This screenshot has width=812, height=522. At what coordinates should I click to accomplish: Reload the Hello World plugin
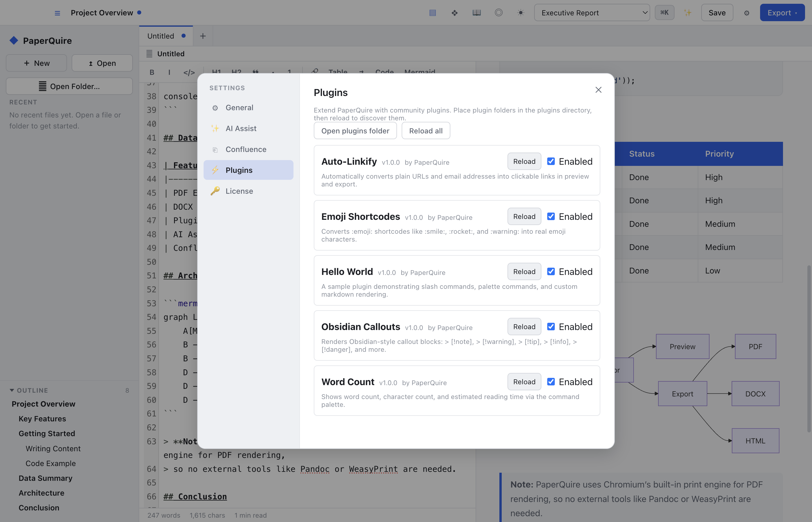coord(524,271)
